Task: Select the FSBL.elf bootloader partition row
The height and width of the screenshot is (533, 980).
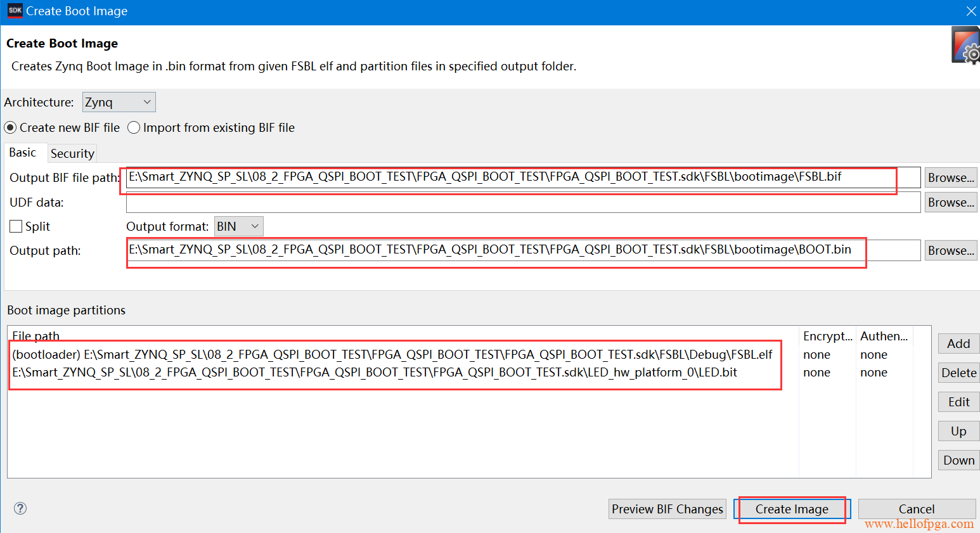Action: (392, 354)
